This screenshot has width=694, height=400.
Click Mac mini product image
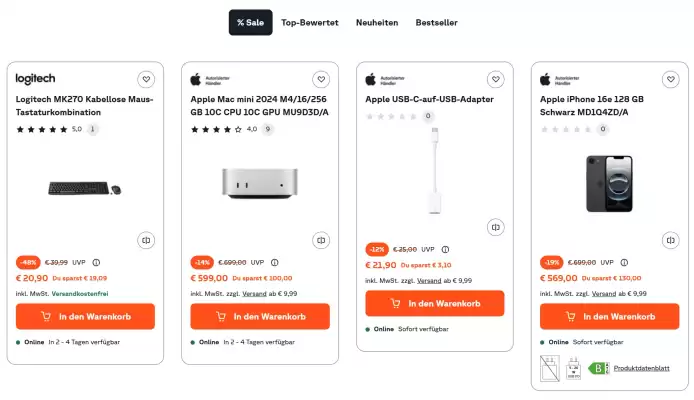click(260, 183)
